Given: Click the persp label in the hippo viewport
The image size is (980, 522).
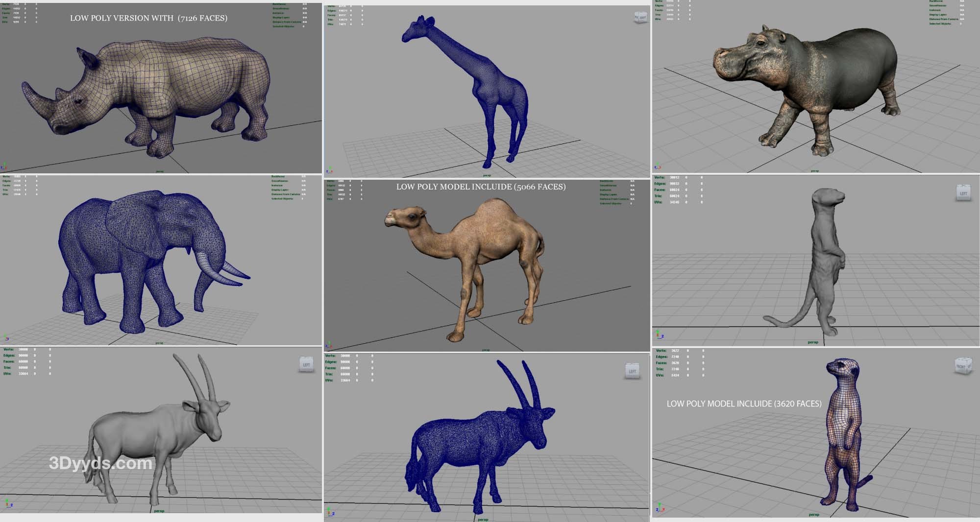Looking at the screenshot, I should (x=814, y=171).
